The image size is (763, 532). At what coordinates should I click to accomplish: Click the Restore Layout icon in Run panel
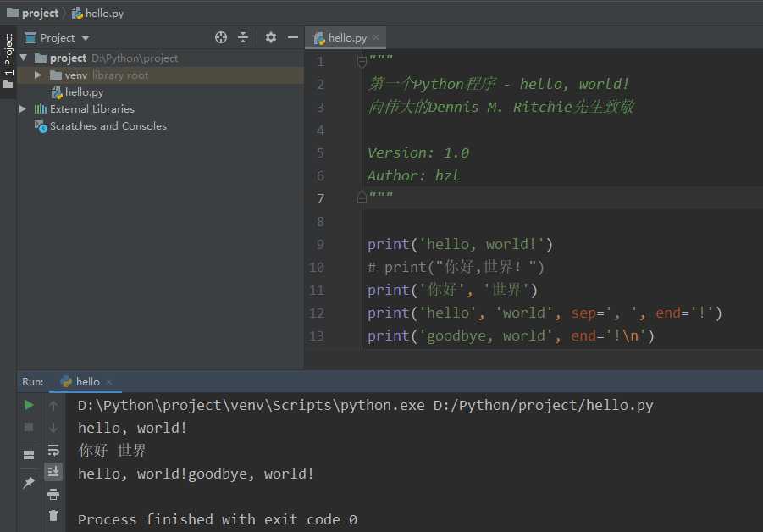click(29, 455)
